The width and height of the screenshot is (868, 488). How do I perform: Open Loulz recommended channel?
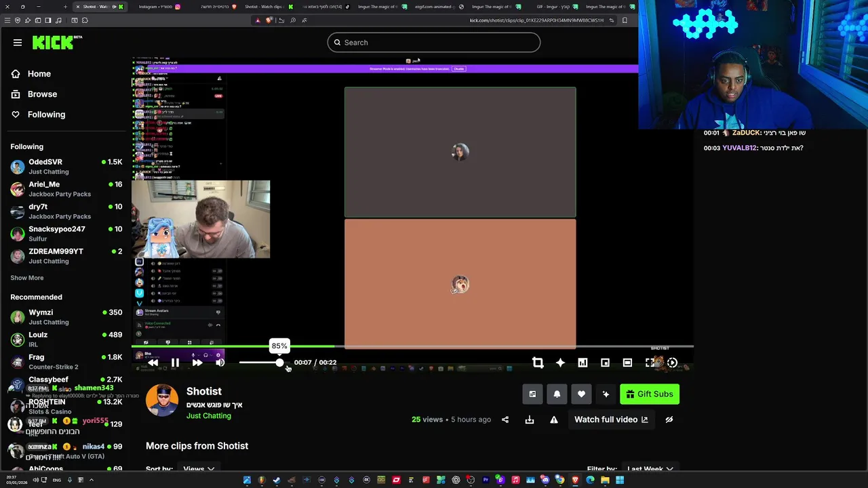click(66, 340)
